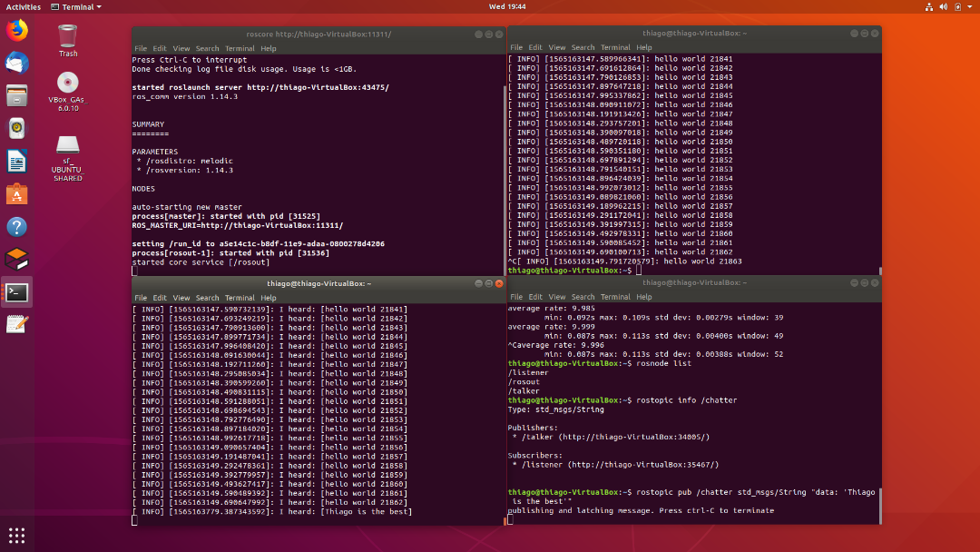The image size is (980, 552).
Task: Open Rhythmbox music player in dock
Action: coord(16,128)
